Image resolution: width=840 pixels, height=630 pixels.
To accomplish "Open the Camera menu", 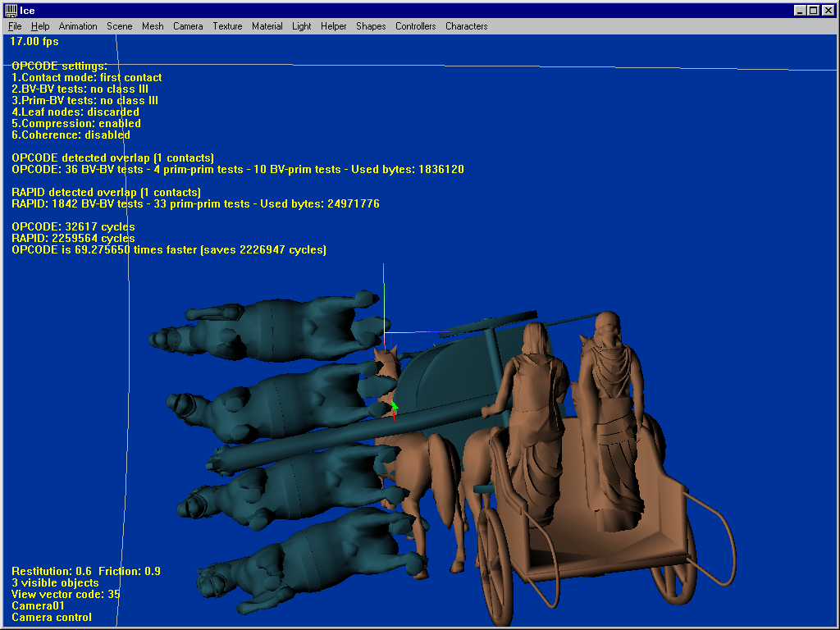I will coord(188,26).
